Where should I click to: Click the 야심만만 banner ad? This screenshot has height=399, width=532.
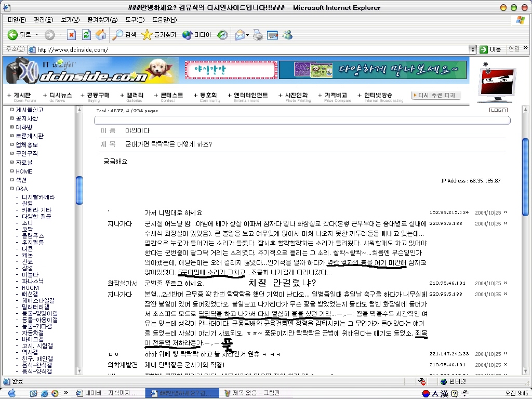(x=231, y=70)
